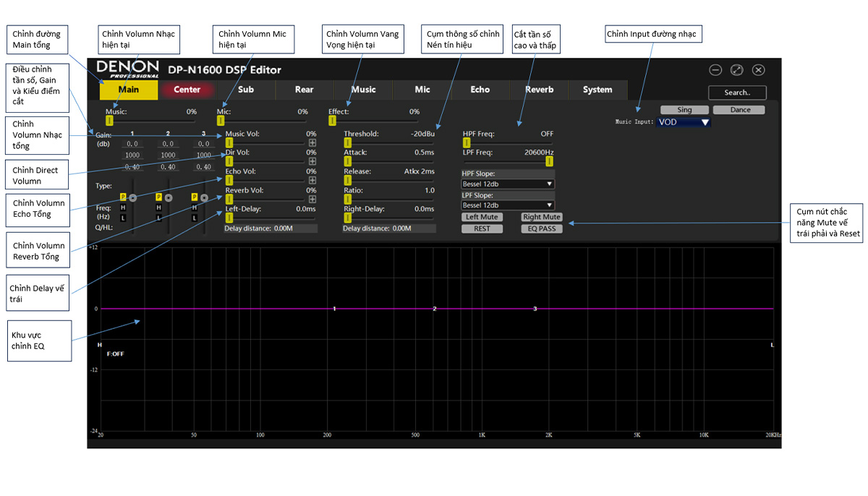This screenshot has width=868, height=496.
Task: Mute the left channel with Left Mute
Action: 482,217
